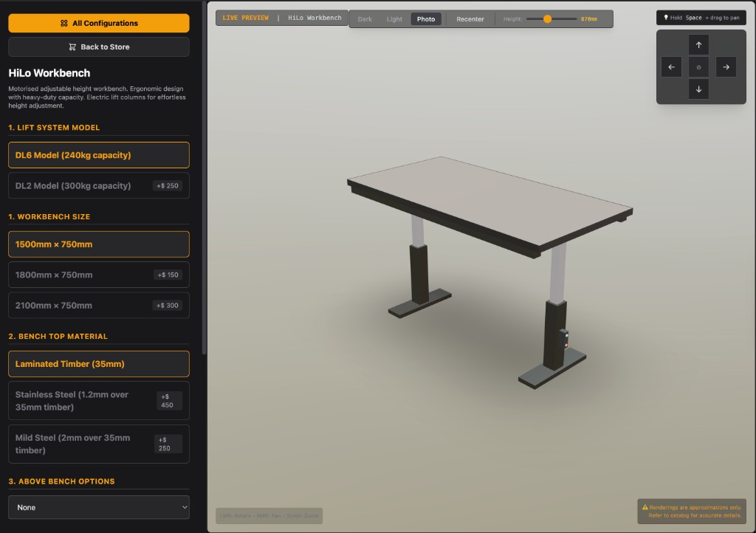Click the lightbulb hint icon

pyautogui.click(x=665, y=18)
